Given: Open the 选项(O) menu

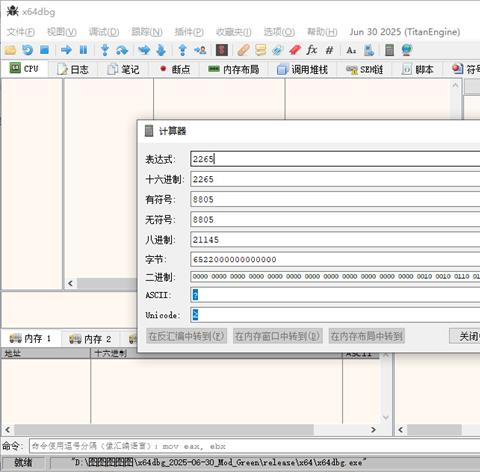Looking at the screenshot, I should [x=279, y=32].
